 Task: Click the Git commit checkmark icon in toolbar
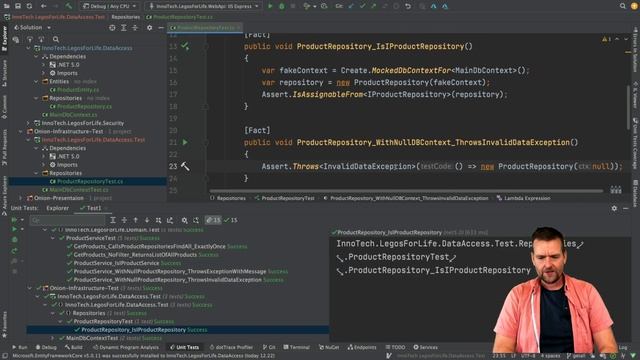coord(362,6)
